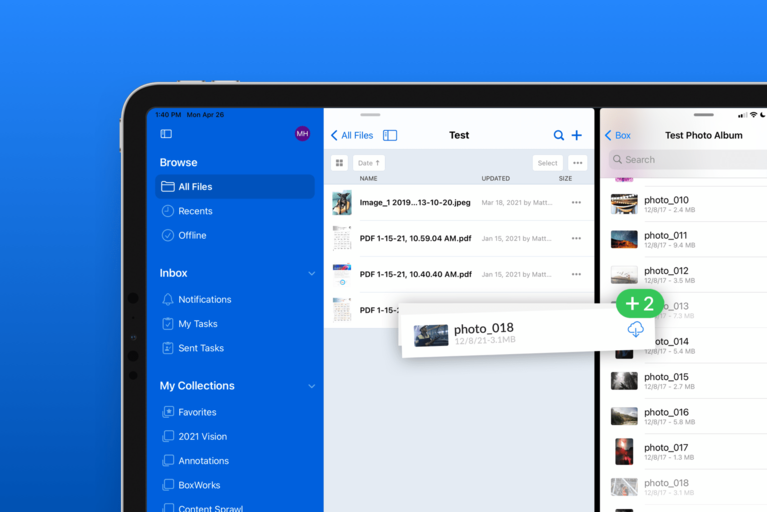This screenshot has width=767, height=512.
Task: Tap the plus icon to add file
Action: (x=577, y=135)
